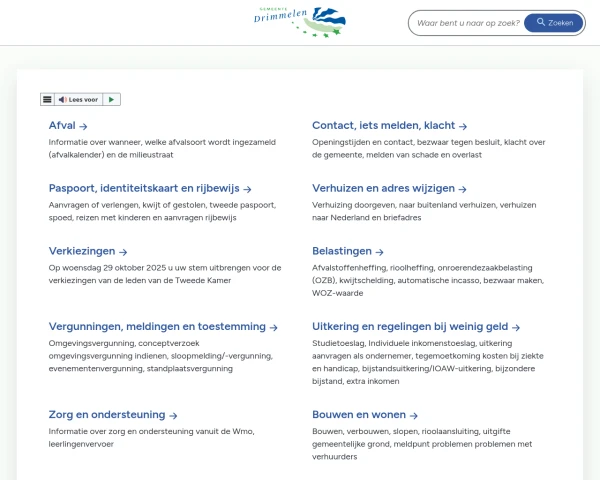Click the Lees voor speaker button
This screenshot has width=600, height=480.
[79, 99]
